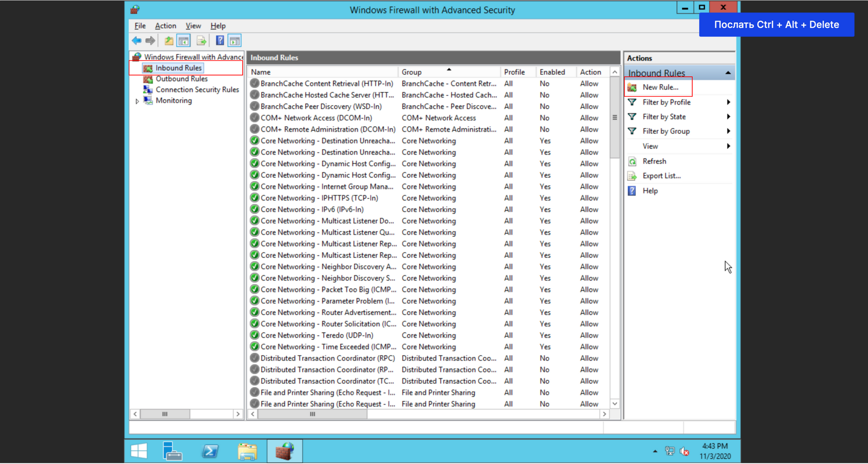The height and width of the screenshot is (464, 868).
Task: Click the send Ctrl + Alt + Delete button
Action: tap(776, 25)
